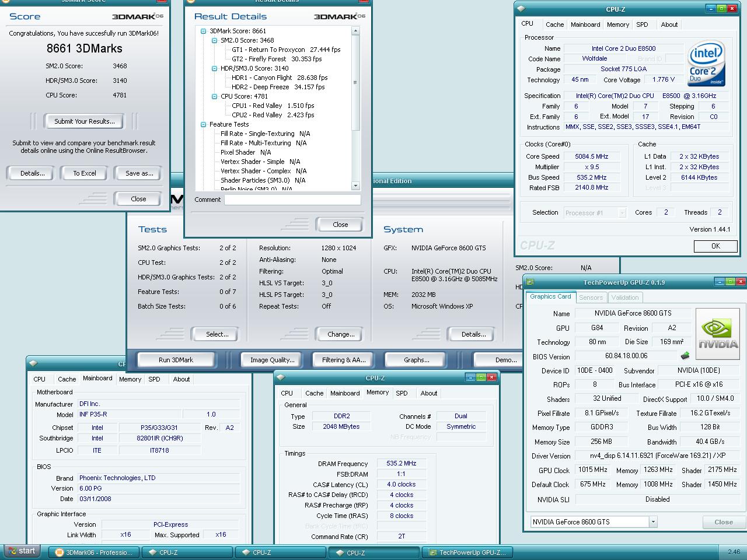The height and width of the screenshot is (560, 747).
Task: Click the Change button under settings
Action: [x=341, y=334]
